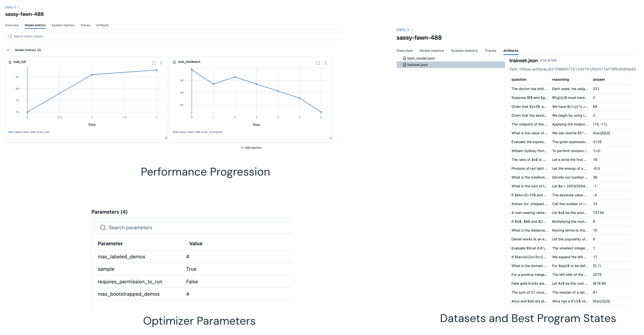Follow the DSPy-2 breadcrumb link at top left
The width and height of the screenshot is (644, 335).
coord(10,7)
